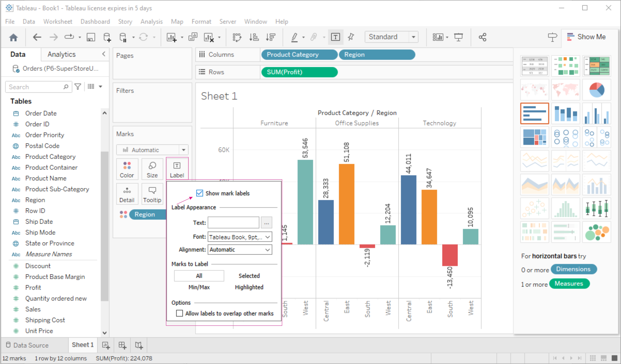Select the Furniture West teal bar

pos(305,202)
